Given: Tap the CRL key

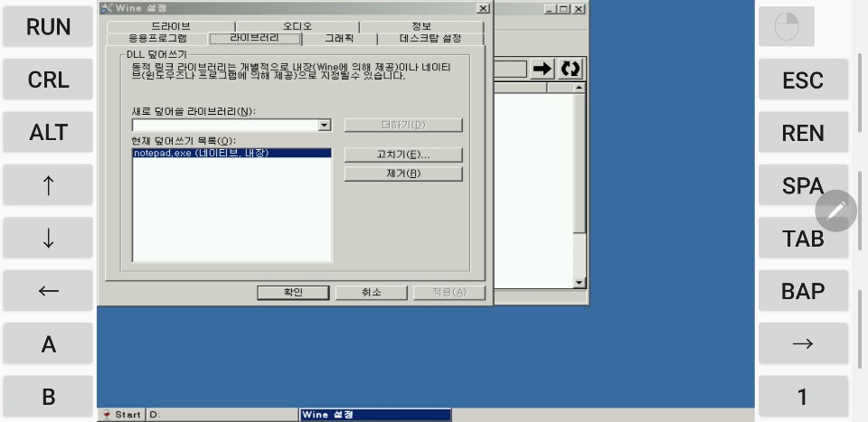Looking at the screenshot, I should click(x=48, y=80).
